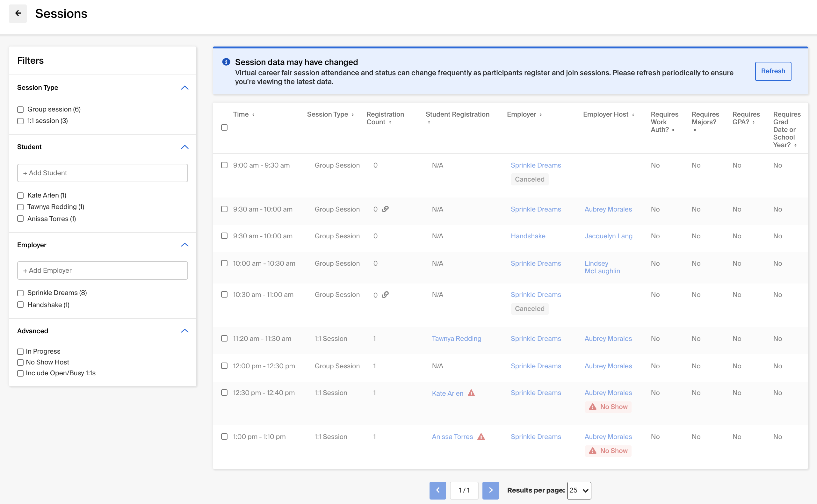Screen dimensions: 817x504
Task: Click the info icon in the session data banner
Action: pyautogui.click(x=226, y=62)
